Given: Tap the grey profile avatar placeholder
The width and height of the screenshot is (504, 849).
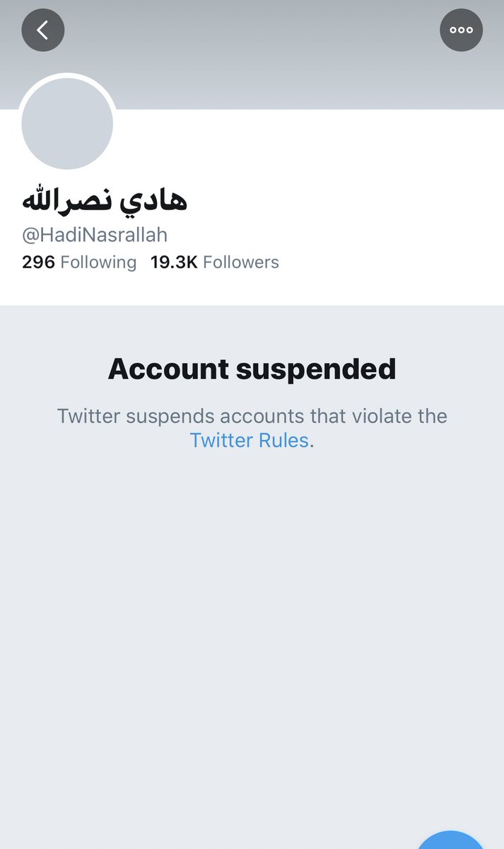Looking at the screenshot, I should pos(67,124).
